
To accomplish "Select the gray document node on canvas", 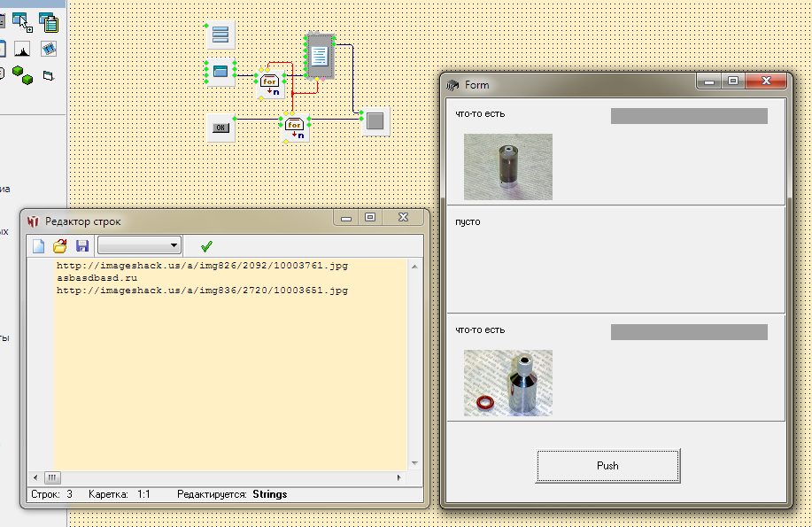I will [320, 56].
